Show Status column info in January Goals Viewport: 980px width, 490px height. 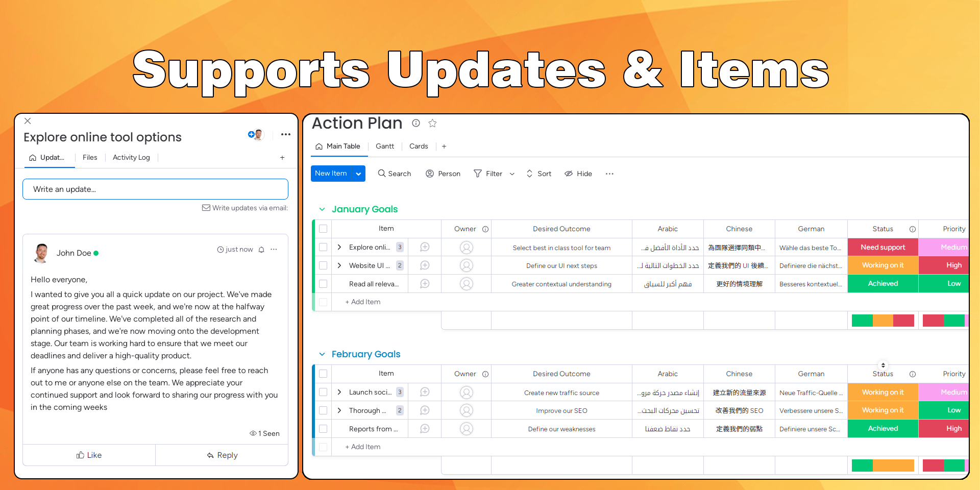coord(913,229)
